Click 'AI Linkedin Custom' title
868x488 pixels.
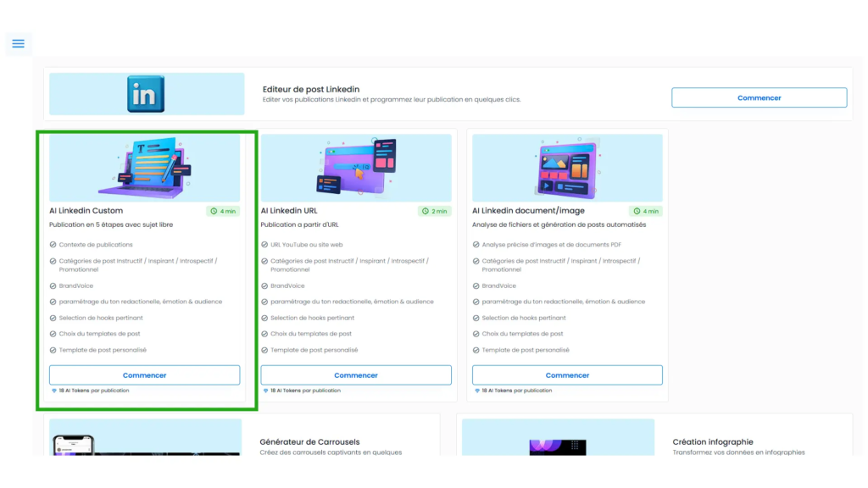(x=86, y=211)
